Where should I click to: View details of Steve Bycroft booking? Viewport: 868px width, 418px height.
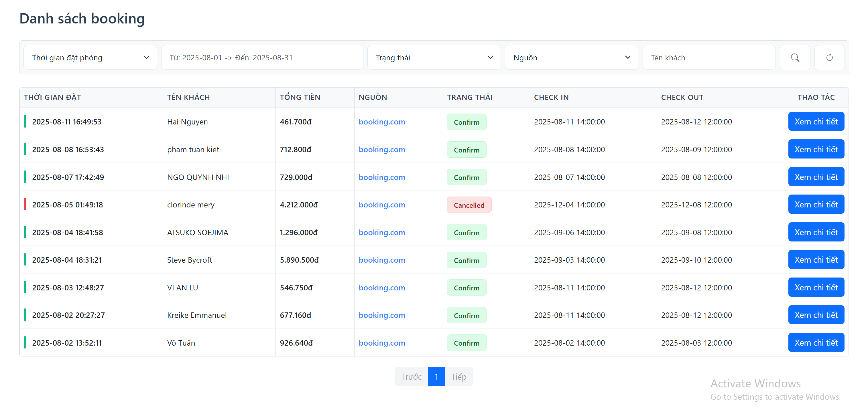[816, 259]
